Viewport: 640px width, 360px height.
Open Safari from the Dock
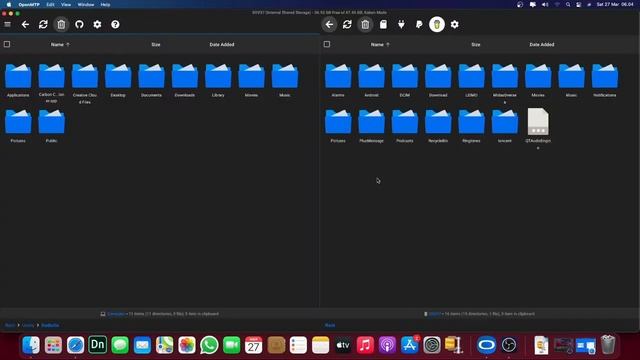pos(76,345)
